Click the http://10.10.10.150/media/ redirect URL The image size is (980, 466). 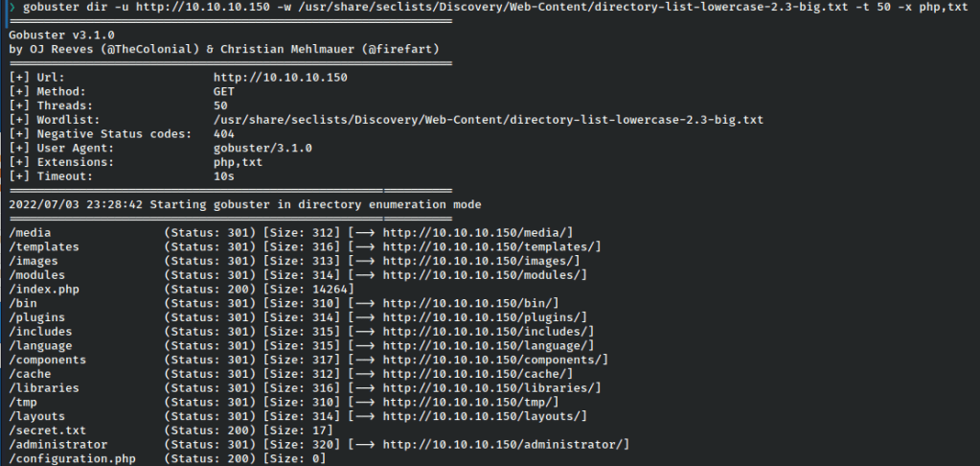pos(478,232)
